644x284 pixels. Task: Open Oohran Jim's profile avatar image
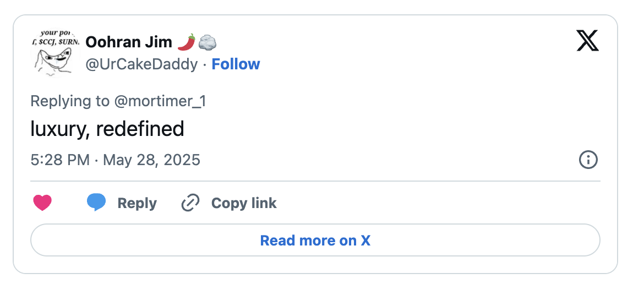tap(55, 52)
